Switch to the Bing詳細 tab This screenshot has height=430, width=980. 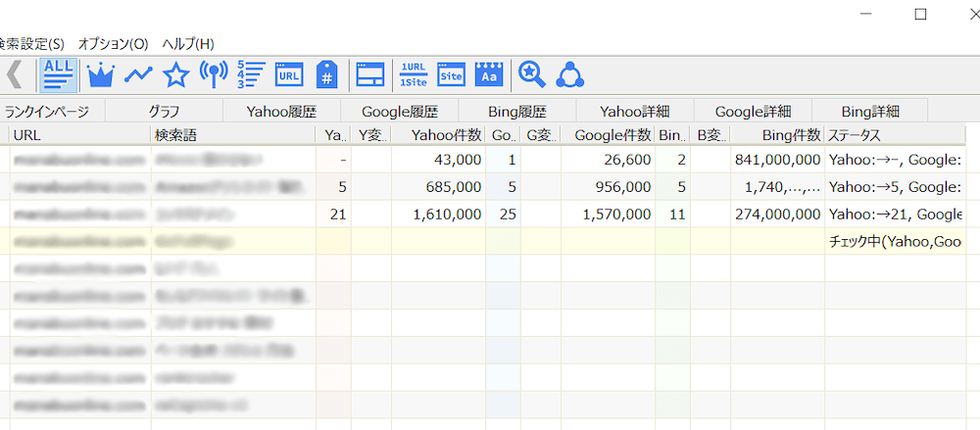870,112
